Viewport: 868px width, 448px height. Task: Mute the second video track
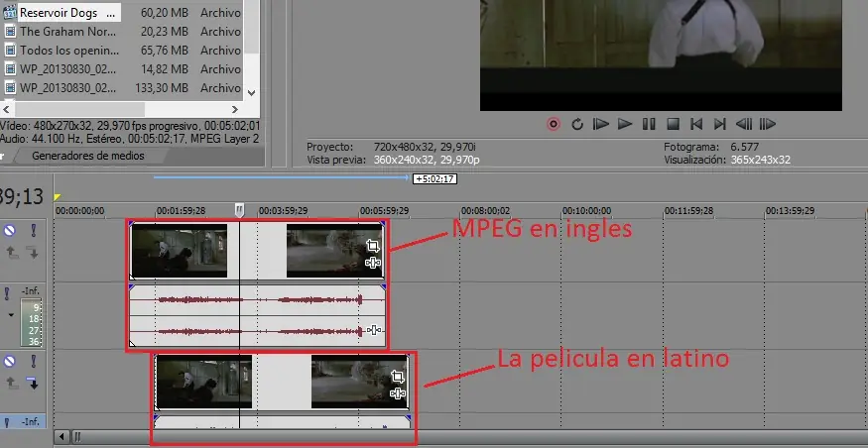coord(9,362)
